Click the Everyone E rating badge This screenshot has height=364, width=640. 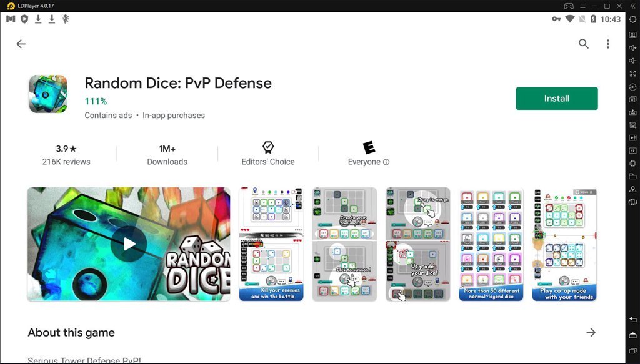pos(369,147)
